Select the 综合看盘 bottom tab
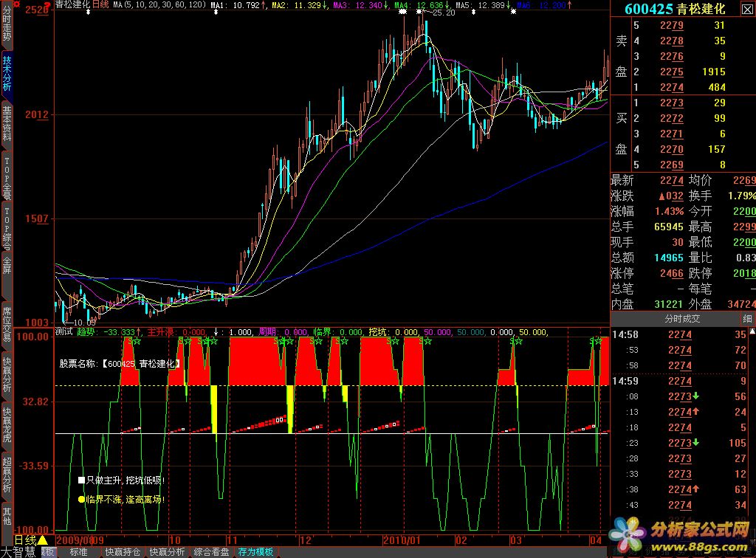This screenshot has height=558, width=756. coord(212,552)
